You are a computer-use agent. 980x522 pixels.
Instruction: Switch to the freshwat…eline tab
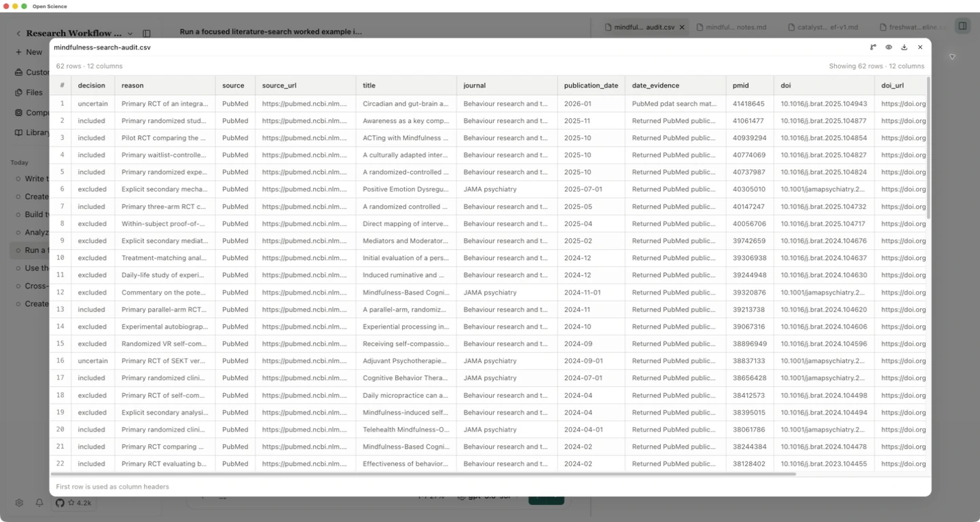pos(912,27)
